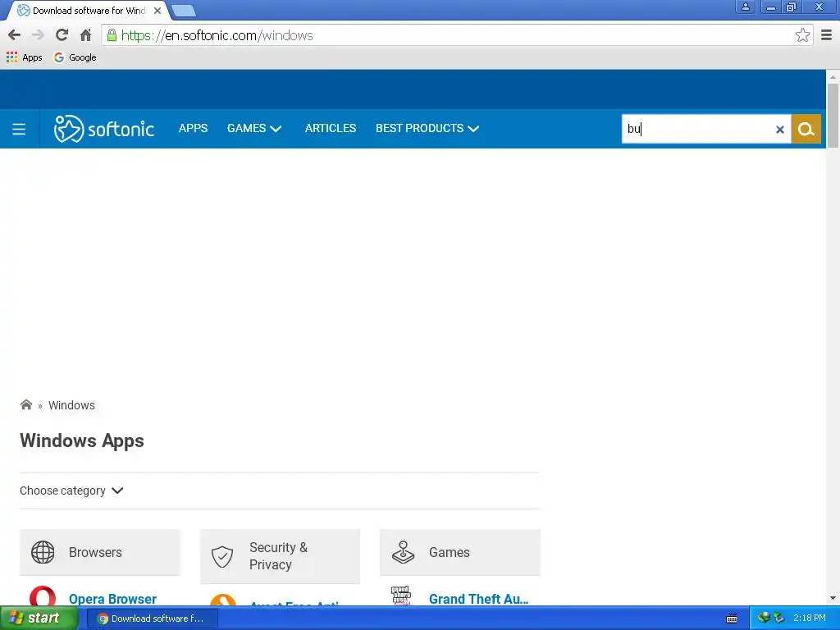Screen dimensions: 840x630
Task: Open the Chrome menu icon
Action: point(826,35)
